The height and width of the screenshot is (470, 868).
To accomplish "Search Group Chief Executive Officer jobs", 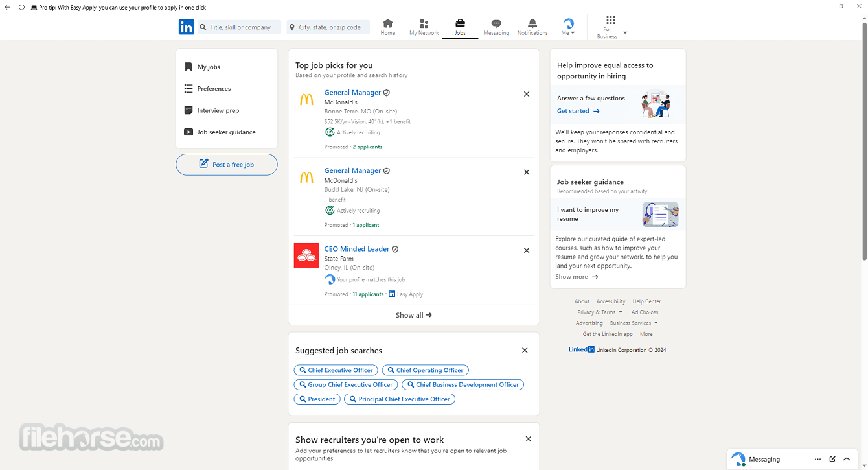I will (x=346, y=384).
